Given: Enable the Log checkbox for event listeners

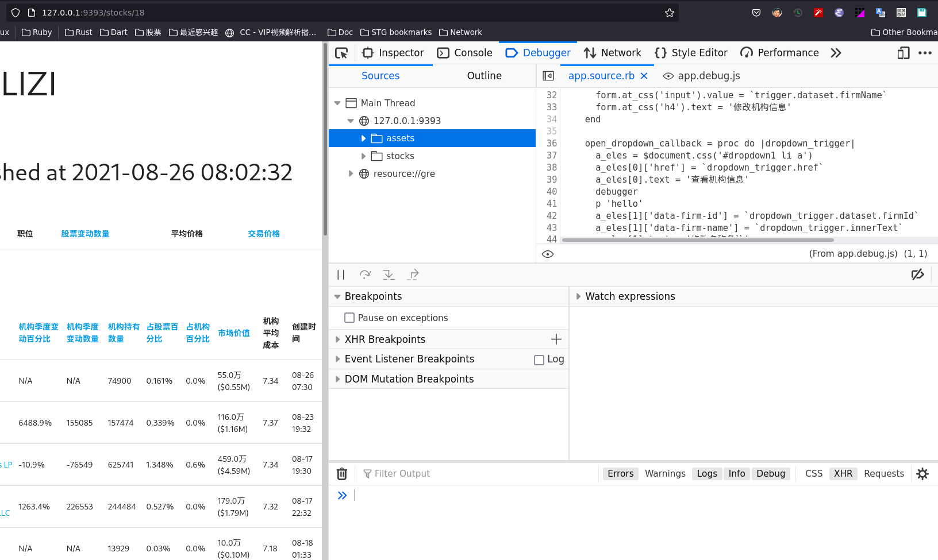Looking at the screenshot, I should [x=539, y=360].
